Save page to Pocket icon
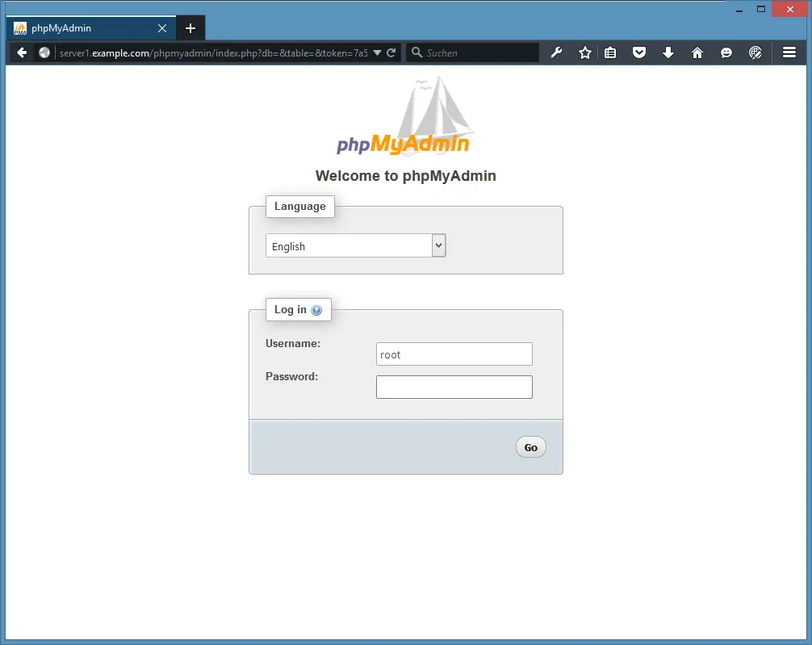Screen dimensions: 812x645 (x=639, y=52)
